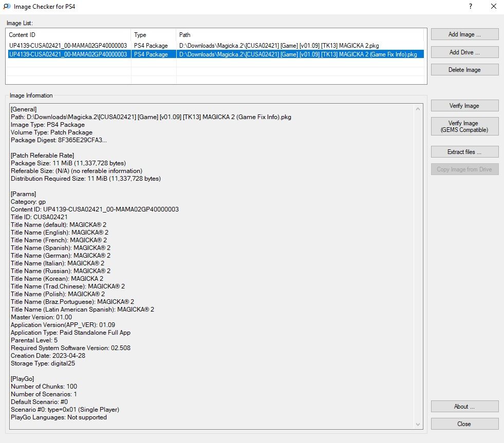Click the Creation Date: 2023-04-28 line
Image resolution: width=504 pixels, height=443 pixels.
coord(48,356)
